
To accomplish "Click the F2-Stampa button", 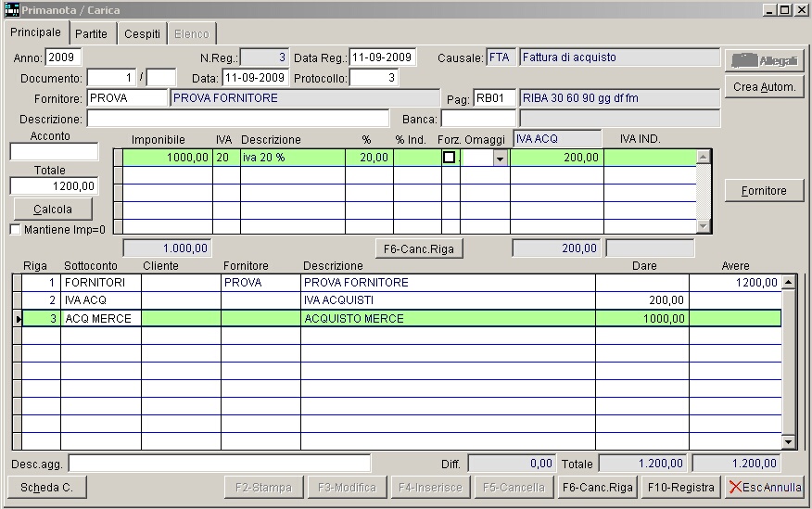I will click(x=263, y=488).
